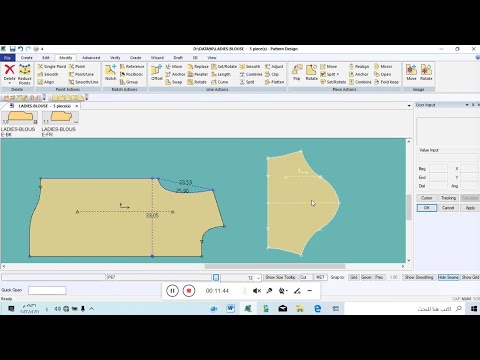
Task: Select the Clip line action
Action: [x=272, y=74]
